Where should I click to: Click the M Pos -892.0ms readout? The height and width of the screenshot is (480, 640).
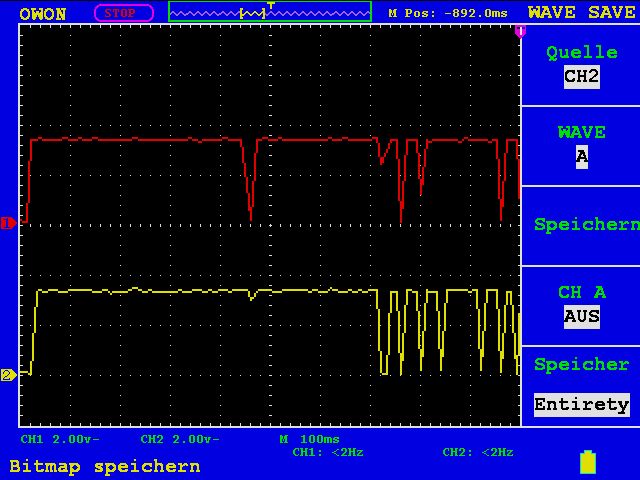coord(448,13)
